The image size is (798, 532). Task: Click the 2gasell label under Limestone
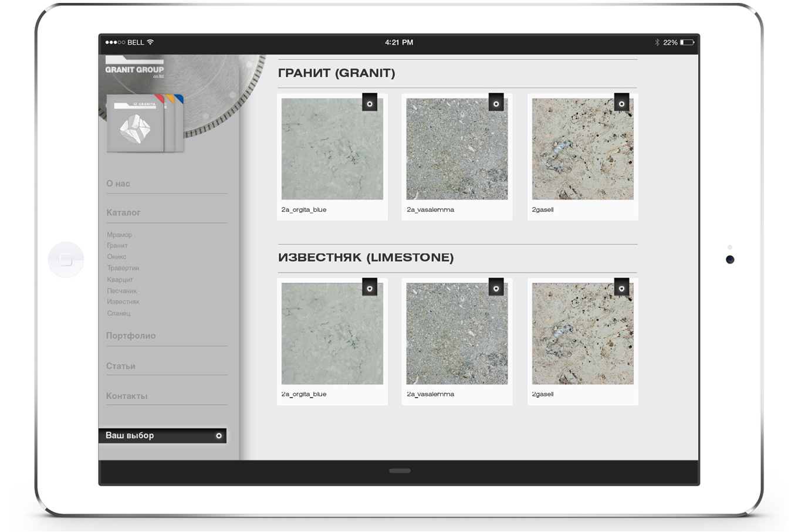(x=543, y=394)
